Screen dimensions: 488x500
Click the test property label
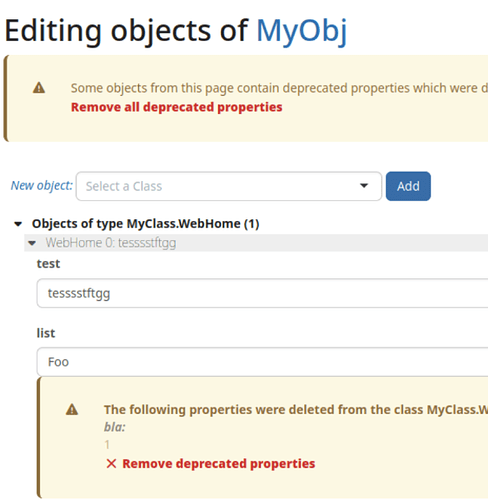pos(48,264)
